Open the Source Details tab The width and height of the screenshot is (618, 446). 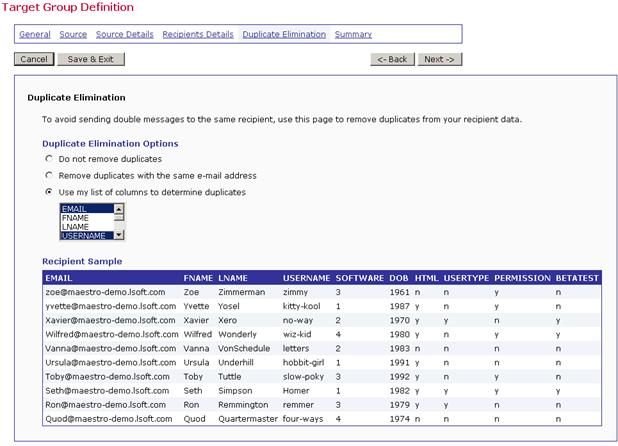pos(125,34)
